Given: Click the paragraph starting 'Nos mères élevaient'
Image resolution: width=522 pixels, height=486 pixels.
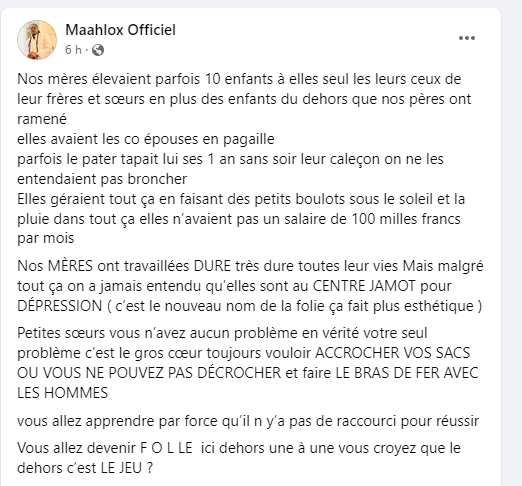Looking at the screenshot, I should [x=244, y=99].
